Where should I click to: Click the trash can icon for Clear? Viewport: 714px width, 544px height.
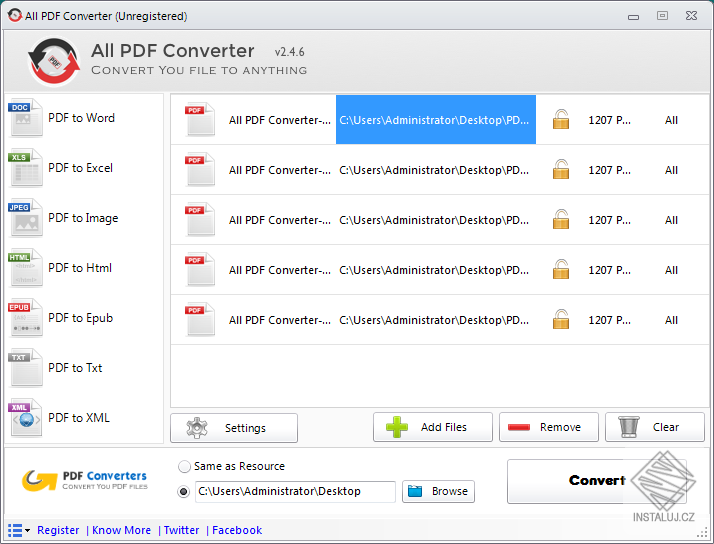[x=628, y=427]
